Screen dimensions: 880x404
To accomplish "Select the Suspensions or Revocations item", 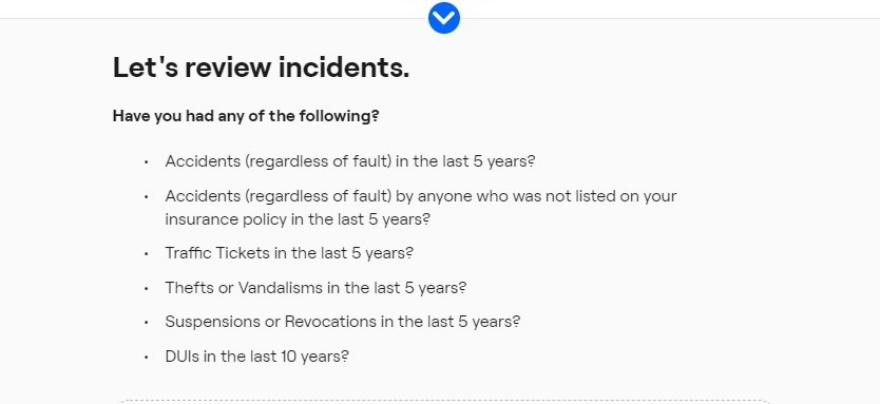I will click(x=342, y=322).
